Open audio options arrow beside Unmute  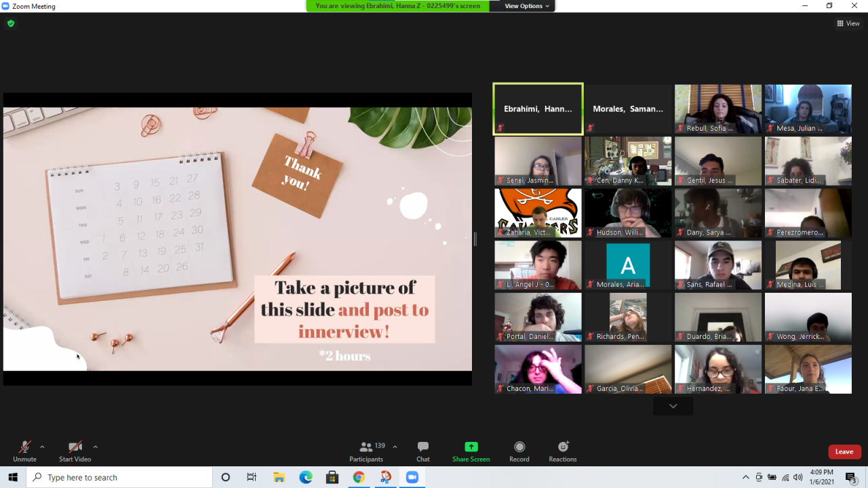[x=42, y=447]
